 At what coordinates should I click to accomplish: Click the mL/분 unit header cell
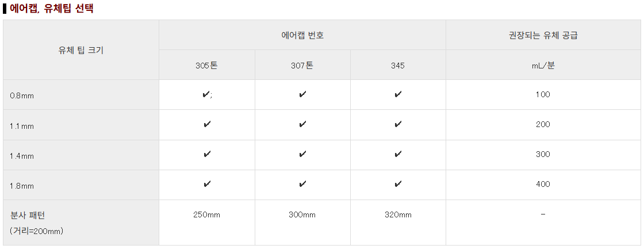[543, 65]
